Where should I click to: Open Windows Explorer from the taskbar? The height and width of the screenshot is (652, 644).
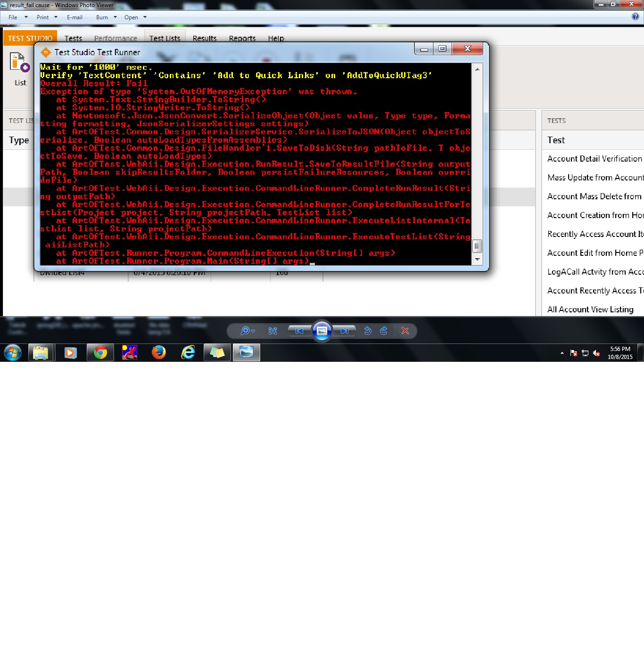pos(41,352)
